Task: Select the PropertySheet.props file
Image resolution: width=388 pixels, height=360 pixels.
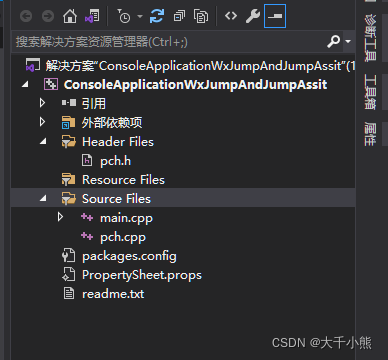Action: coord(142,275)
